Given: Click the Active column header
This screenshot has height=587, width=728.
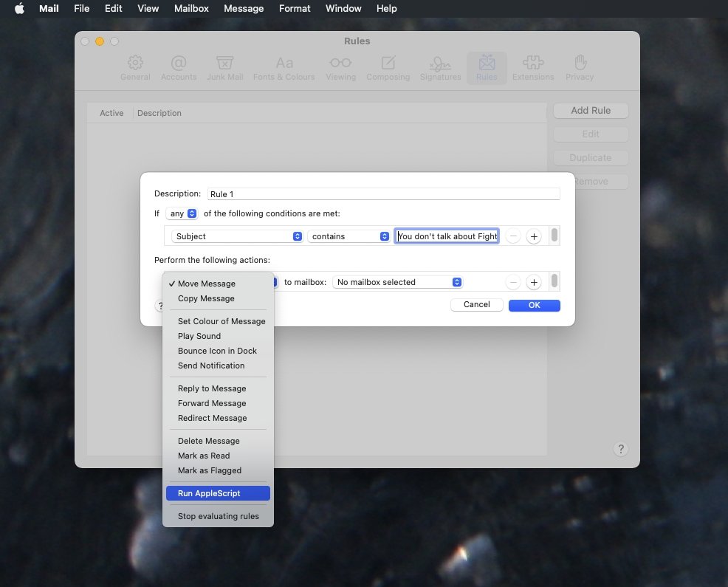Looking at the screenshot, I should [111, 113].
